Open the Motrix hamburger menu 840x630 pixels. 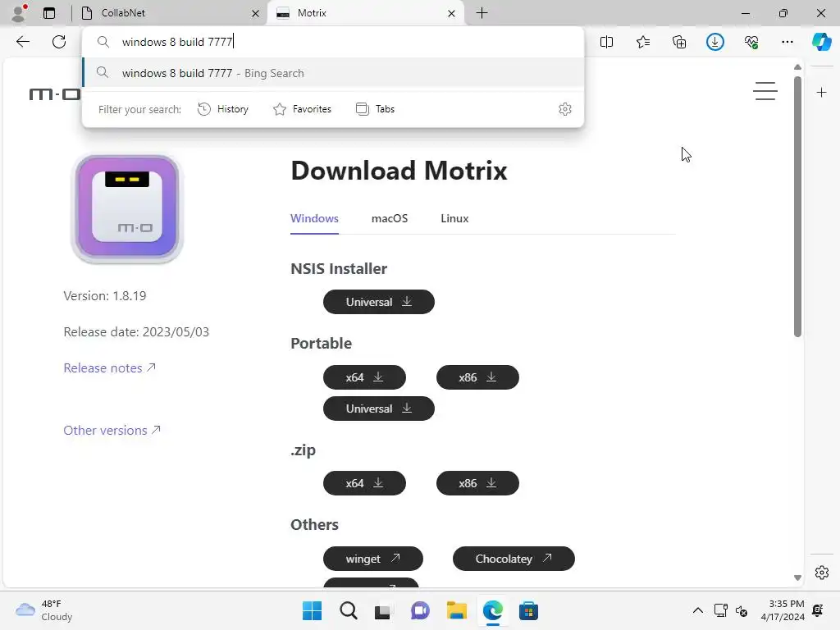pos(765,91)
